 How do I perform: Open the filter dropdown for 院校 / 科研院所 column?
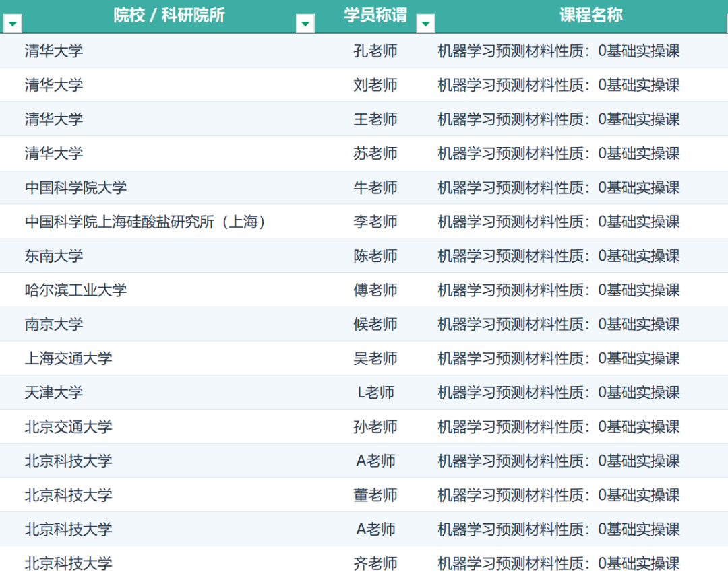(305, 23)
